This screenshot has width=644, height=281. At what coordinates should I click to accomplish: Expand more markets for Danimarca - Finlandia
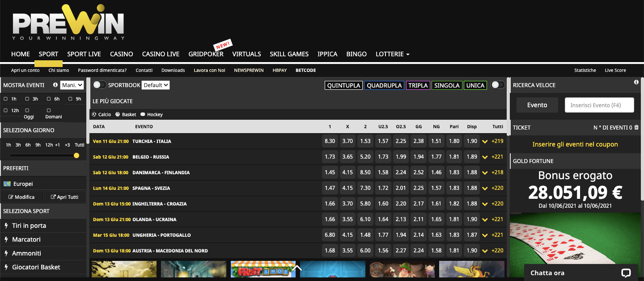coord(485,173)
